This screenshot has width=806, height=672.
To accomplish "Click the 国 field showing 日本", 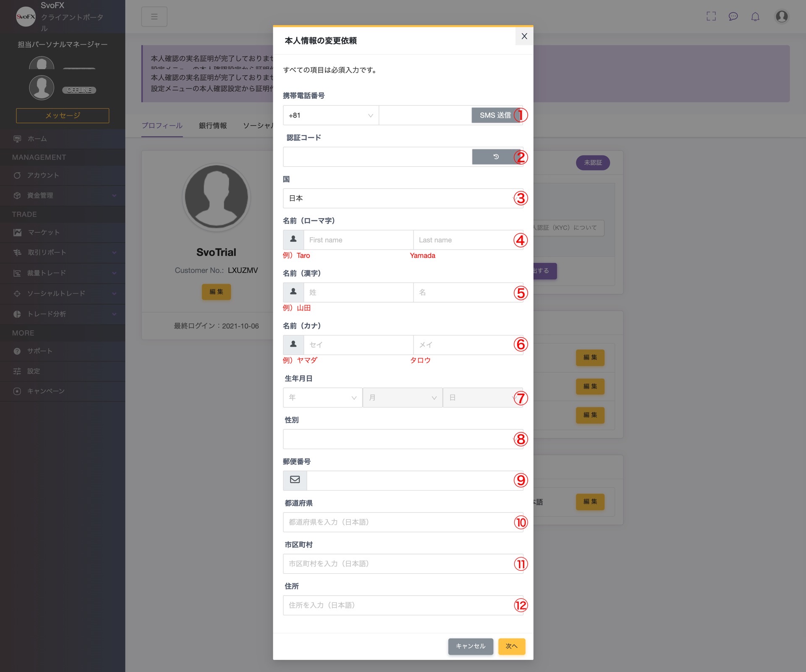I will tap(403, 198).
